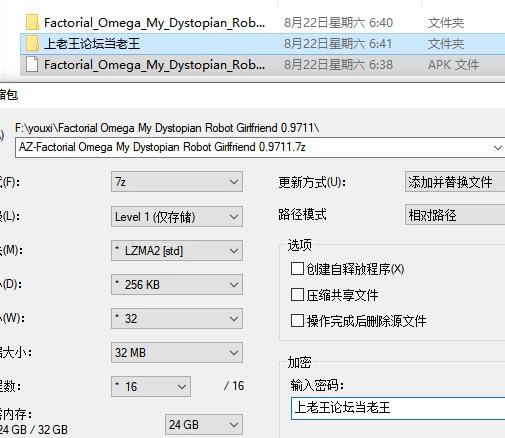Click the F:\youxi archive path text

pos(167,128)
